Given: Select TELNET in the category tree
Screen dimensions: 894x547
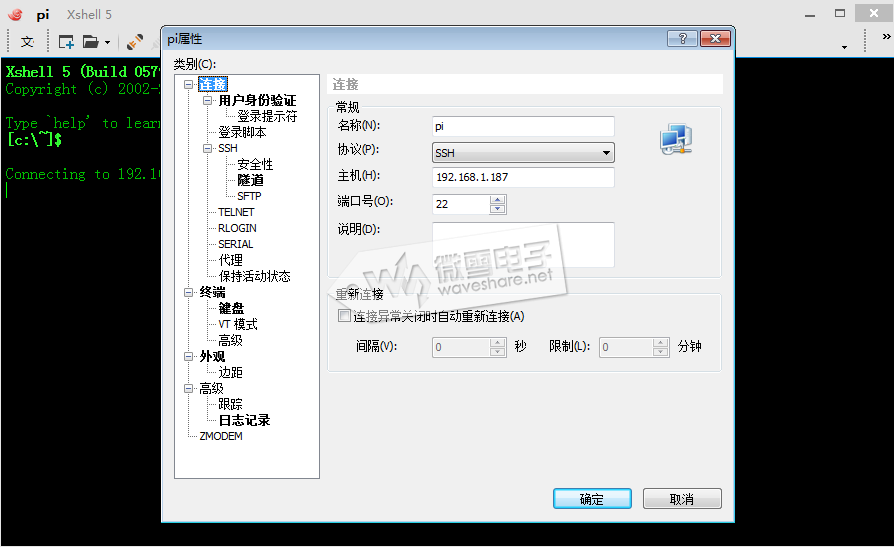Looking at the screenshot, I should 236,212.
